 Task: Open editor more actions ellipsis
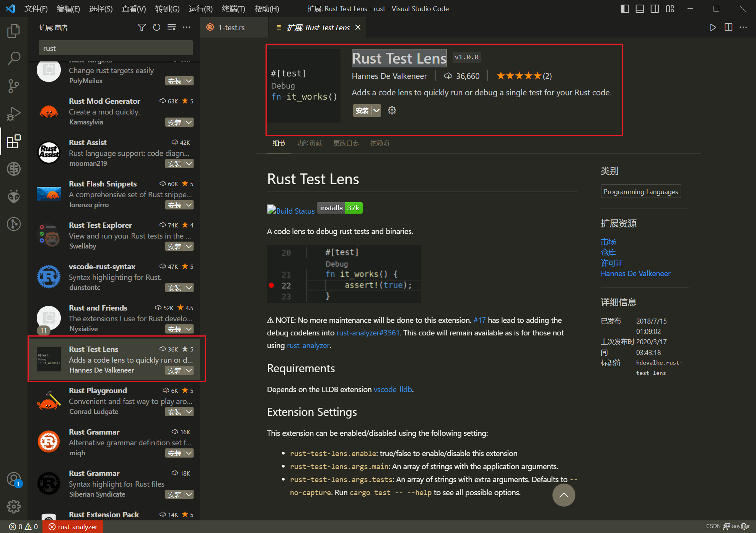click(x=743, y=27)
